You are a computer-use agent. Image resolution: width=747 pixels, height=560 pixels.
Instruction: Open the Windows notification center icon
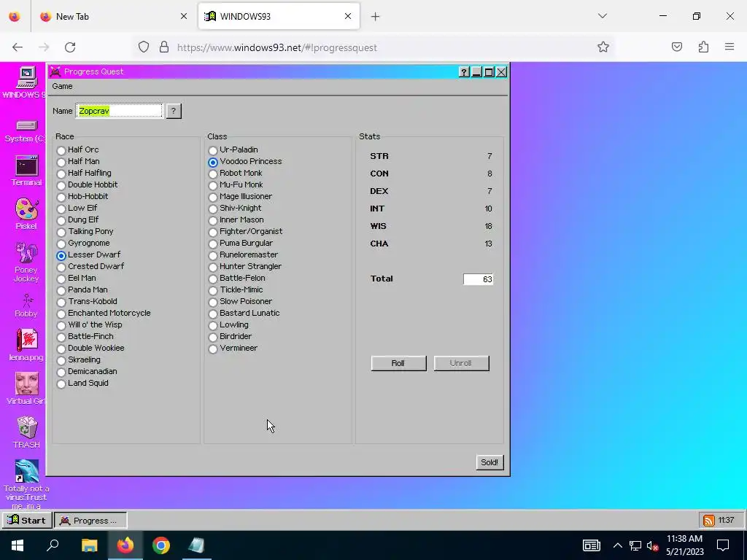click(723, 545)
